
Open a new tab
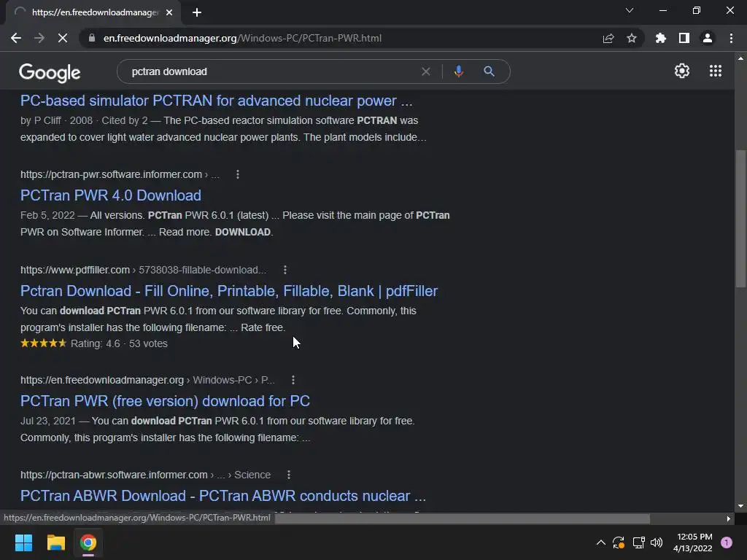pyautogui.click(x=197, y=12)
